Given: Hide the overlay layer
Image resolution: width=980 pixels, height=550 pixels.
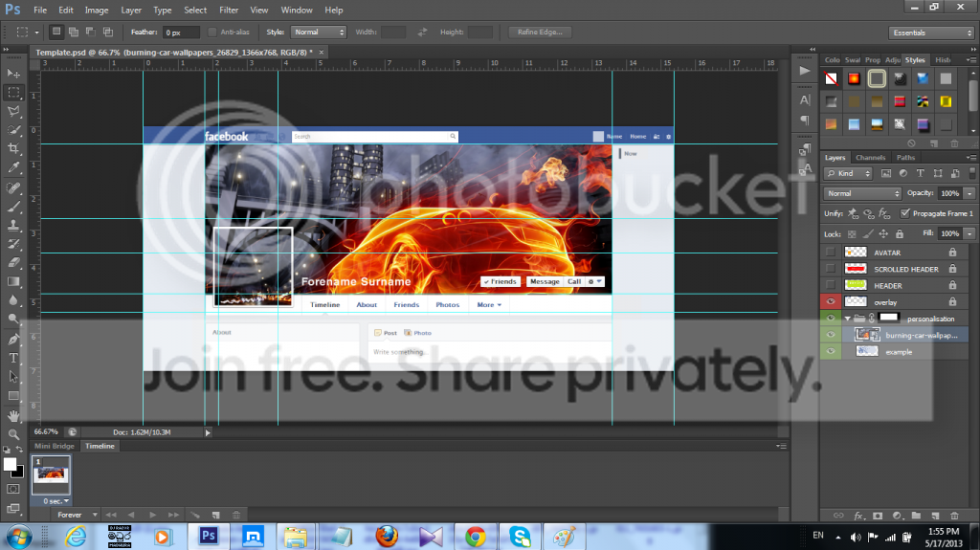Looking at the screenshot, I should coord(830,302).
